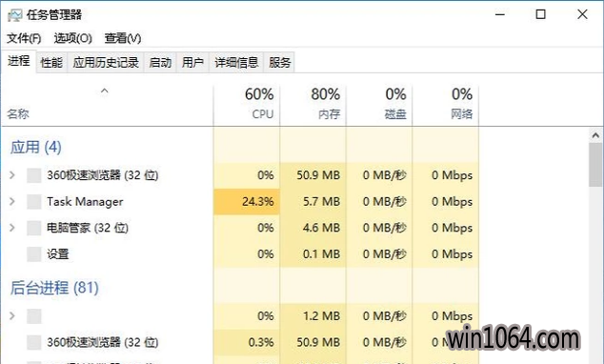Click the background 360极速浏览器 process icon
The height and width of the screenshot is (364, 604).
point(34,342)
